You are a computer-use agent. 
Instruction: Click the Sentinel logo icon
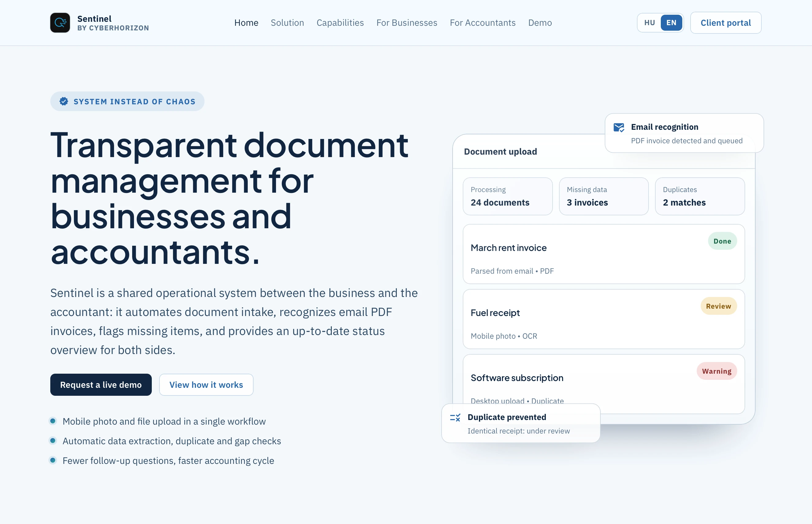click(x=60, y=23)
